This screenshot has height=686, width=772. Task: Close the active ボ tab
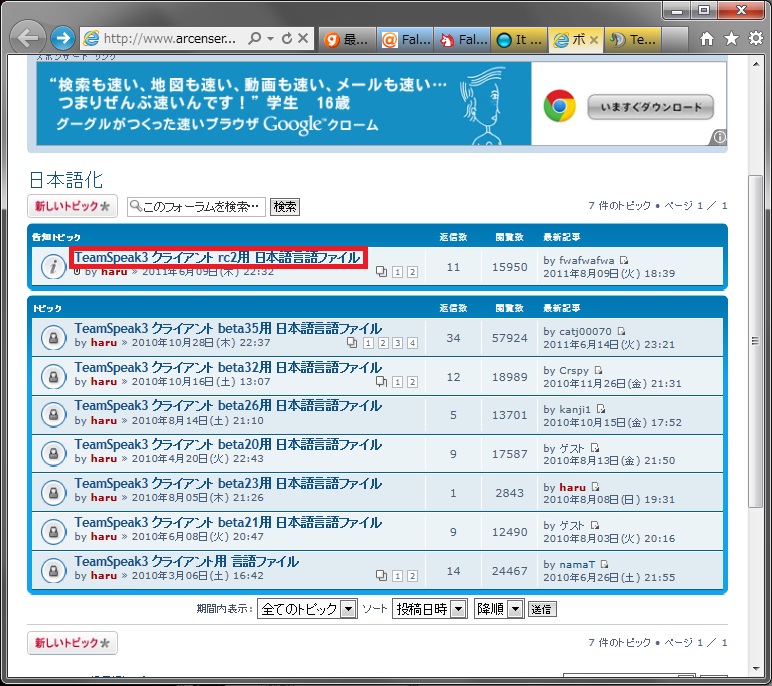point(594,40)
